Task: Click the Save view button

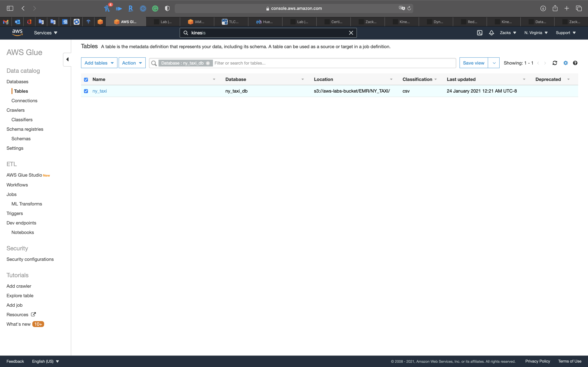Action: pos(473,63)
